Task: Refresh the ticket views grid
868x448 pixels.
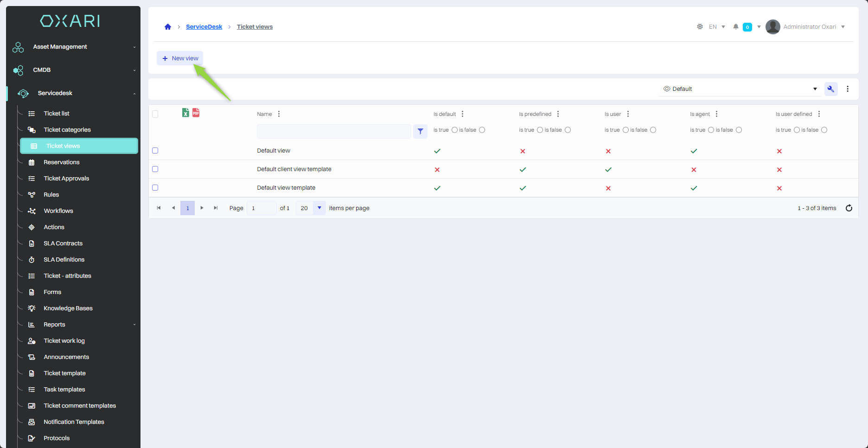Action: [x=849, y=208]
